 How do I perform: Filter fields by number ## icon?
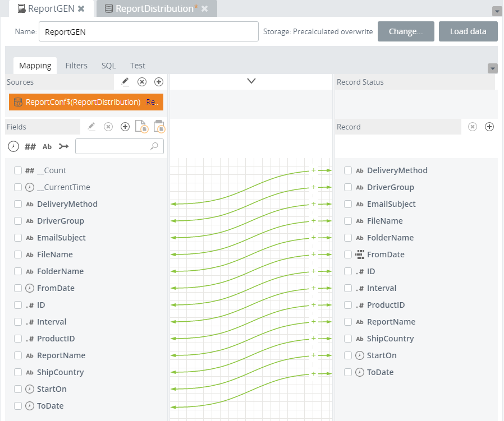tap(30, 146)
